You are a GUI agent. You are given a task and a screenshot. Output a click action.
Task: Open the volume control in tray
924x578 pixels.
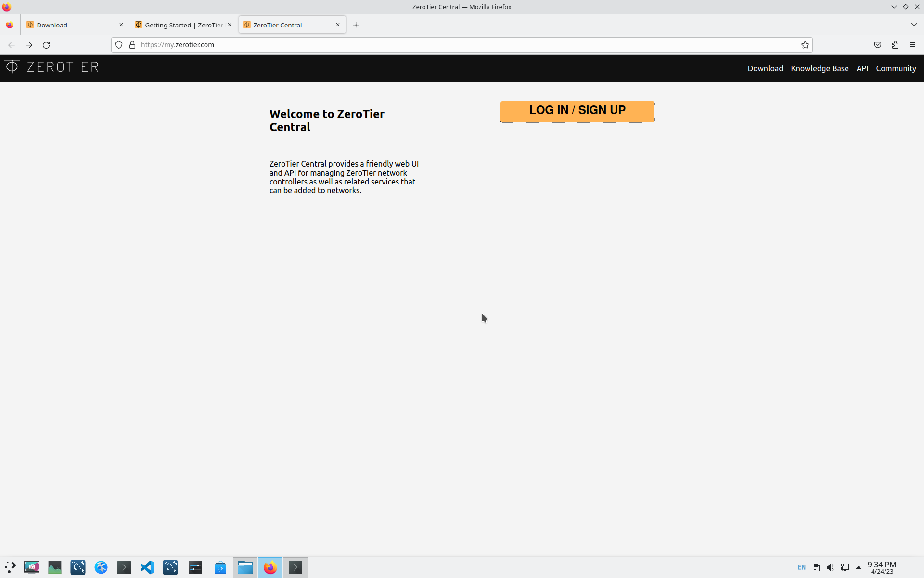click(x=830, y=567)
